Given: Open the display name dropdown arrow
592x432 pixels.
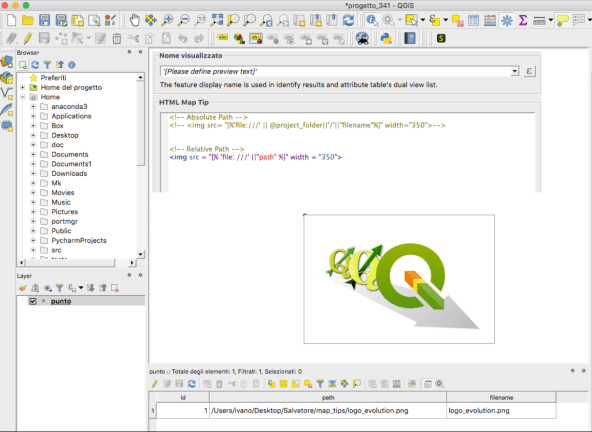Looking at the screenshot, I should pyautogui.click(x=515, y=71).
